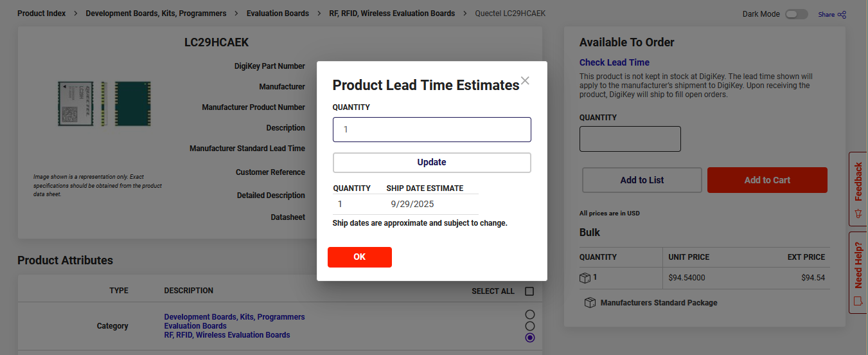Click the Product Attributes heading
This screenshot has width=868, height=355.
pyautogui.click(x=65, y=260)
